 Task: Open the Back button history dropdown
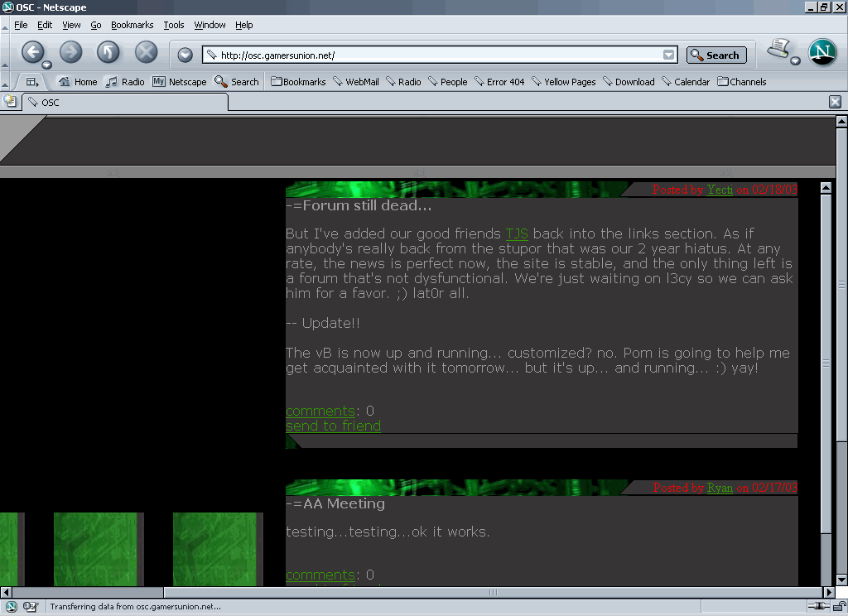click(47, 65)
